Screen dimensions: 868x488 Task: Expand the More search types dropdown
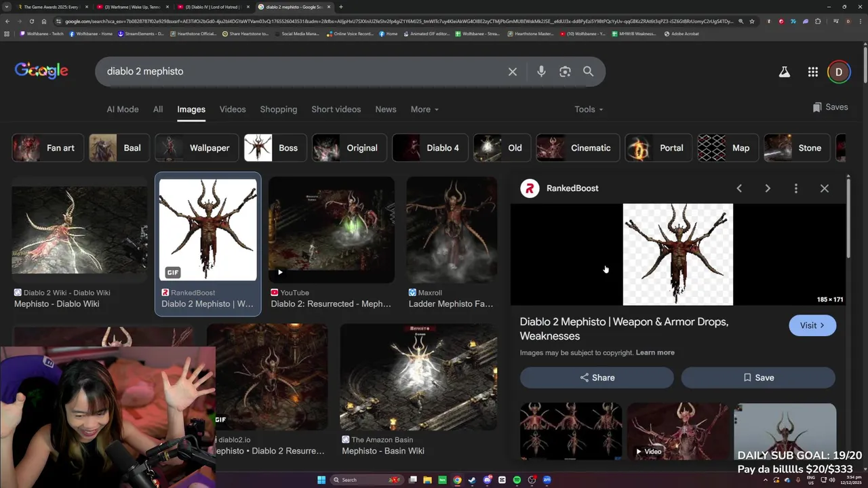[x=425, y=109]
